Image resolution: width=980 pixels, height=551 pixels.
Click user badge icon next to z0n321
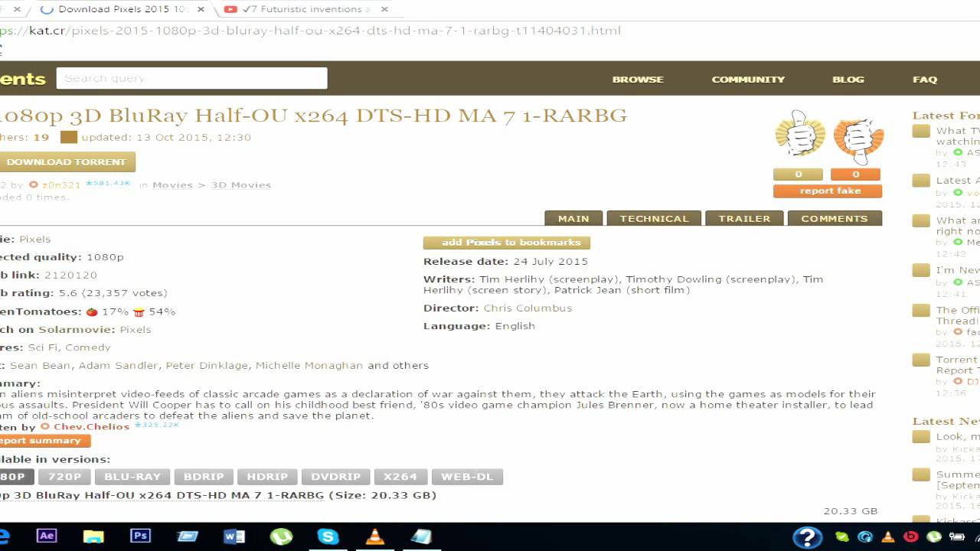pyautogui.click(x=33, y=184)
